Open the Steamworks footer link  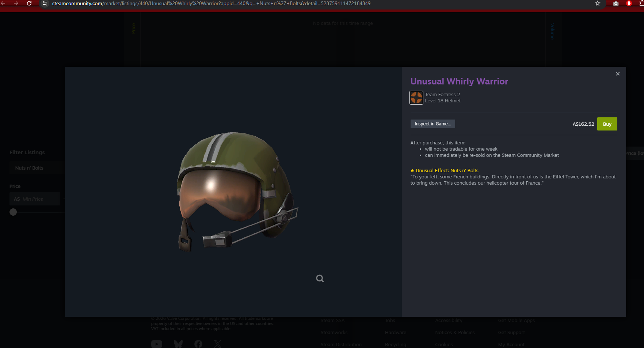point(334,333)
